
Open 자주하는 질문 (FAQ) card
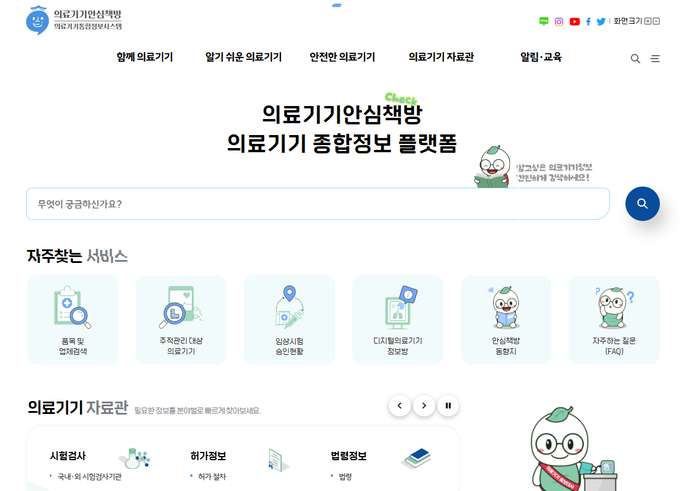coord(614,320)
